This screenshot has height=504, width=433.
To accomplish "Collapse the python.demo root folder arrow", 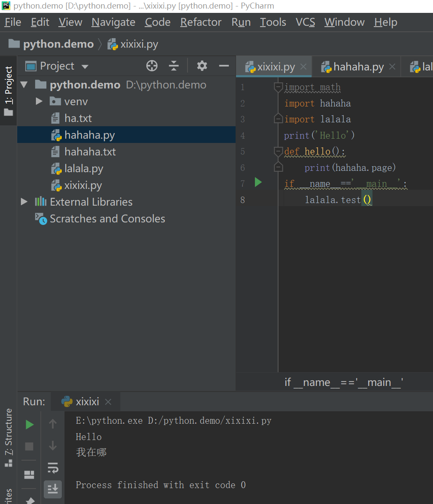I will [24, 85].
